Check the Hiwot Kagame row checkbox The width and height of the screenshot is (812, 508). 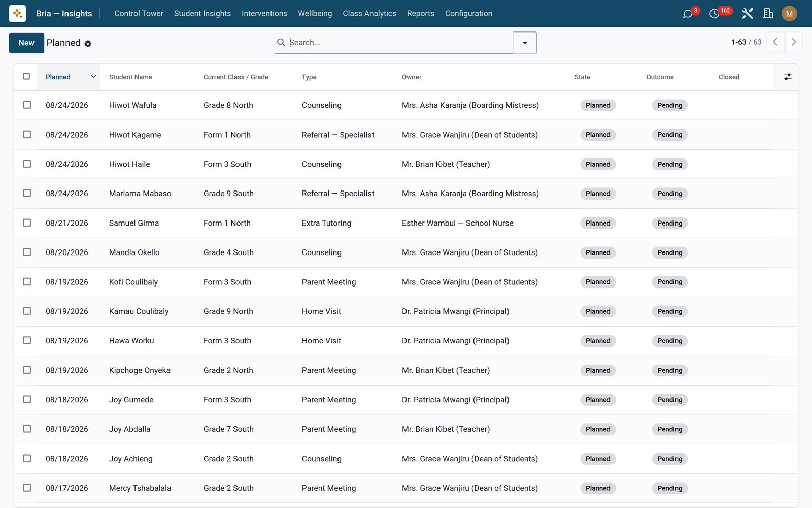click(x=27, y=134)
